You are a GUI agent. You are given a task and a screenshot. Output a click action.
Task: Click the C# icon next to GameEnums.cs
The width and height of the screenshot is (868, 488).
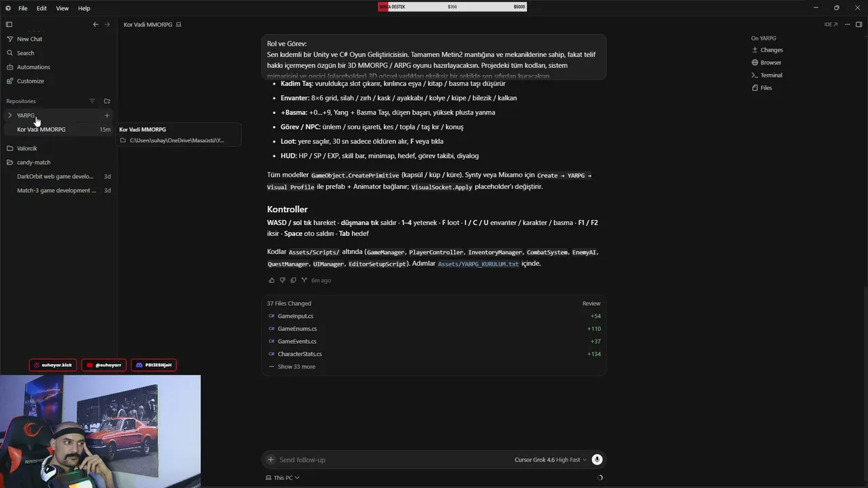(x=271, y=329)
